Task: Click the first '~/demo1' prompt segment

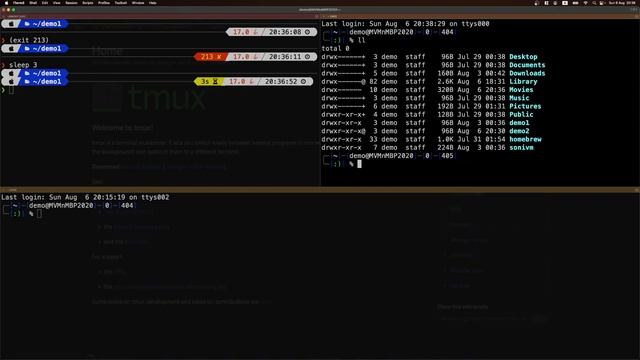Action: coord(43,24)
